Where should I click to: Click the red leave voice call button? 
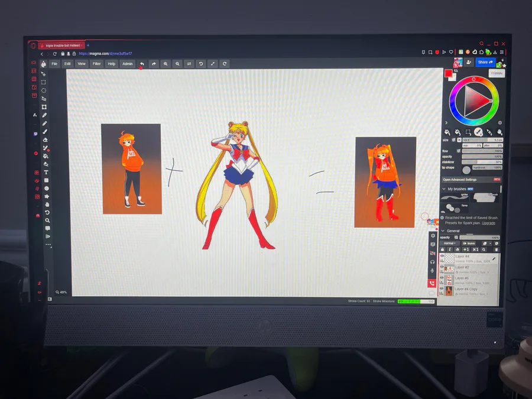[432, 283]
